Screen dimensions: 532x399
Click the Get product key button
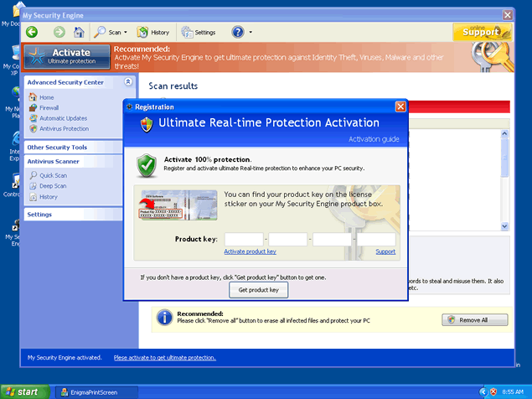[x=258, y=290]
